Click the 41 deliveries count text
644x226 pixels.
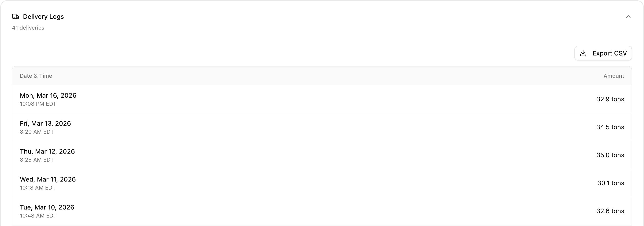28,28
